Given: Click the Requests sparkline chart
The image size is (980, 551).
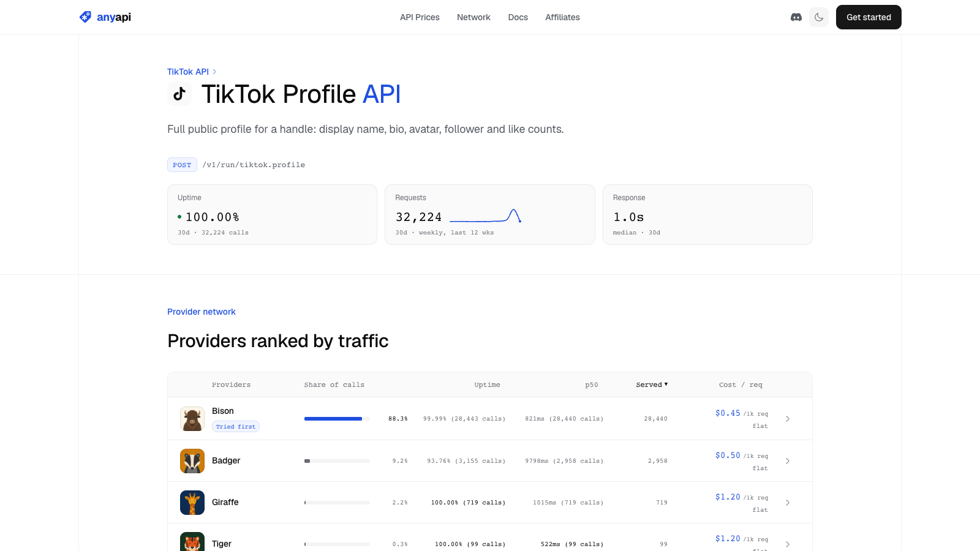Looking at the screenshot, I should [x=485, y=216].
